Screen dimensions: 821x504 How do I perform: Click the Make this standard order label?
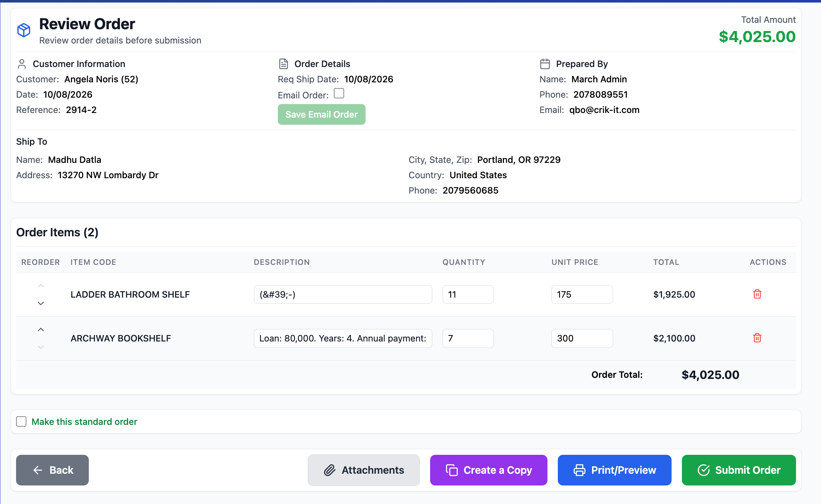pos(84,422)
